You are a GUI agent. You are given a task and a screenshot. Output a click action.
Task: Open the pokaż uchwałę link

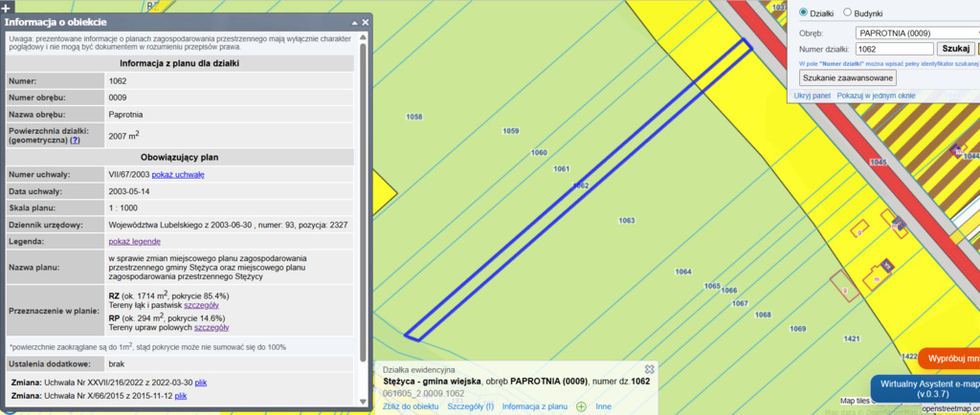tap(177, 174)
